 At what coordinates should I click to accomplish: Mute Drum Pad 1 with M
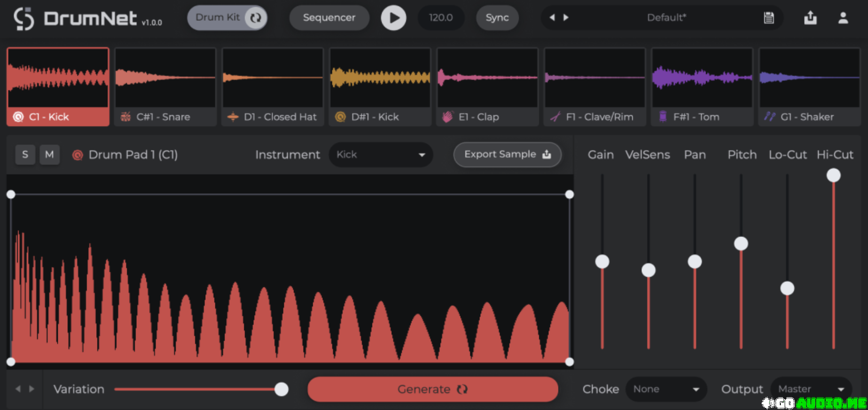(x=50, y=155)
